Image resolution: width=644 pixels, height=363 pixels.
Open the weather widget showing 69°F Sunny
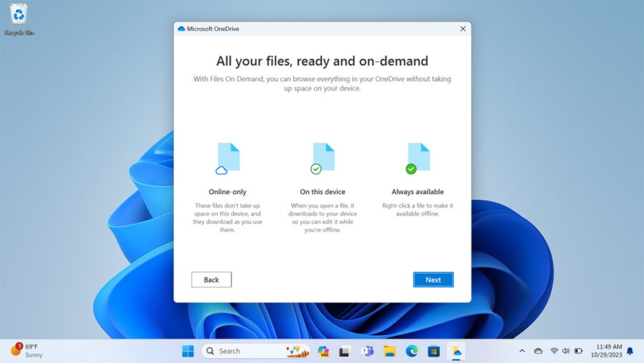pyautogui.click(x=26, y=351)
